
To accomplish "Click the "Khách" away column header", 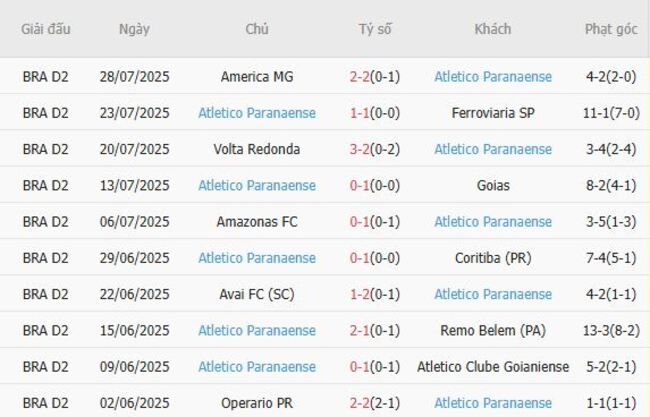I will (x=493, y=29).
